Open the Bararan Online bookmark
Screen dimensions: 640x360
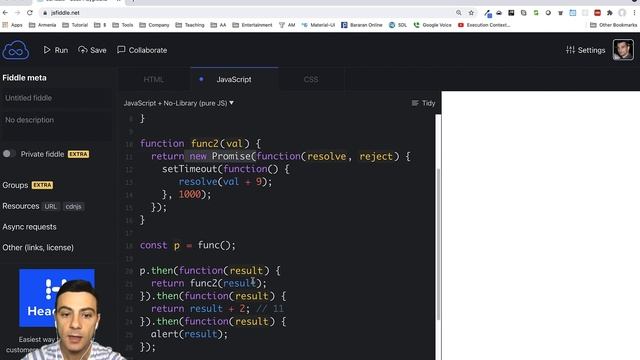[x=362, y=25]
